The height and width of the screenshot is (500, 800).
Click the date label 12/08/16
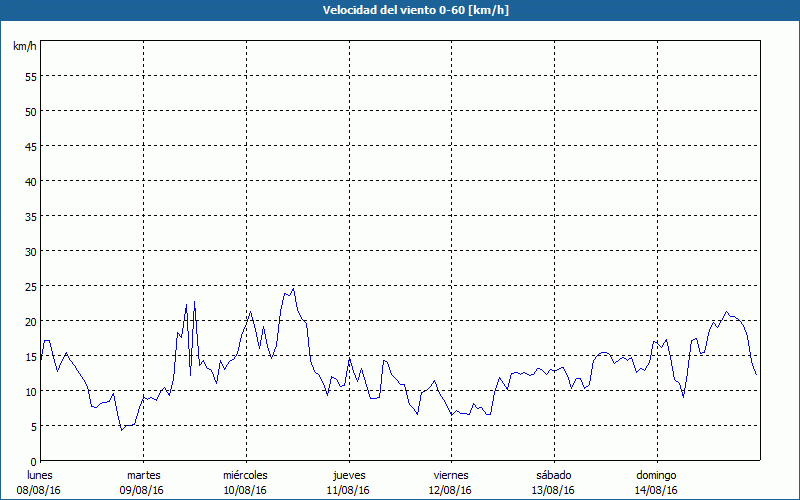pos(450,490)
